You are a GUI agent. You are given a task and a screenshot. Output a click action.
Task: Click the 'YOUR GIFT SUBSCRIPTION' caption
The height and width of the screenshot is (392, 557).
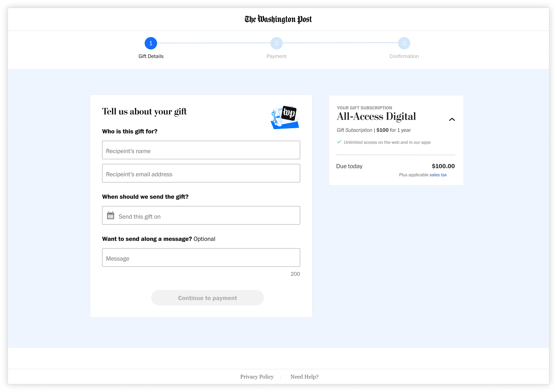[364, 108]
